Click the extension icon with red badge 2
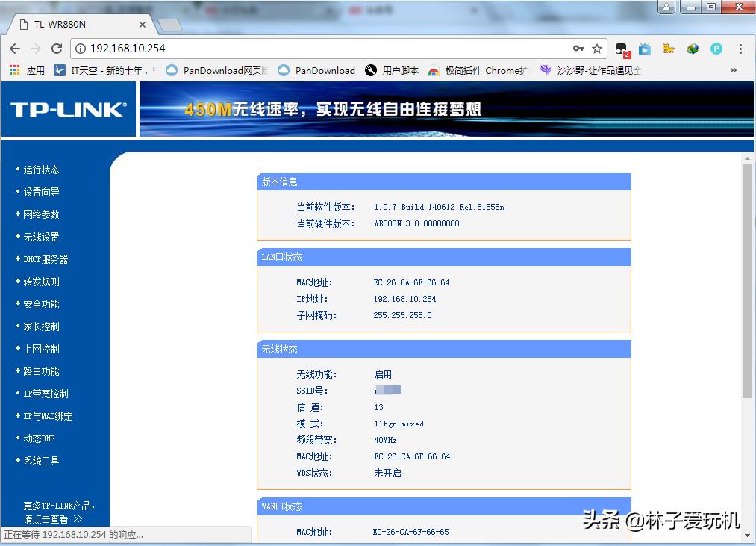756x546 pixels. (x=620, y=47)
